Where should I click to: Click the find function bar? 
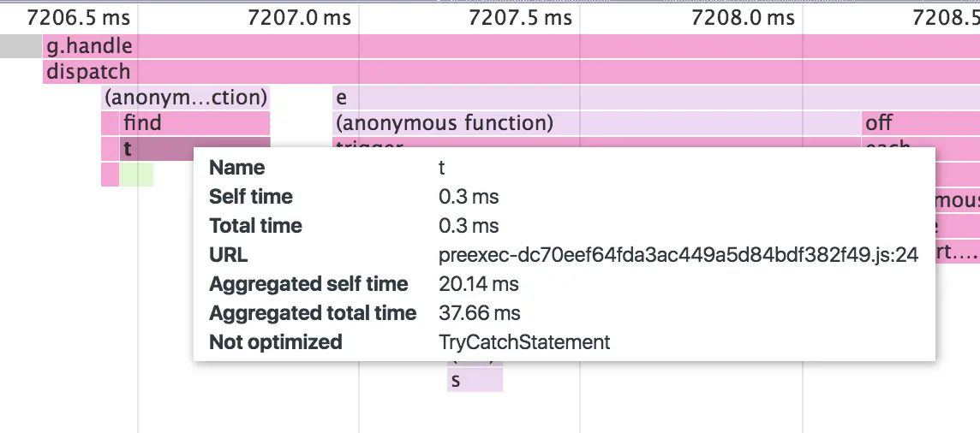click(142, 123)
